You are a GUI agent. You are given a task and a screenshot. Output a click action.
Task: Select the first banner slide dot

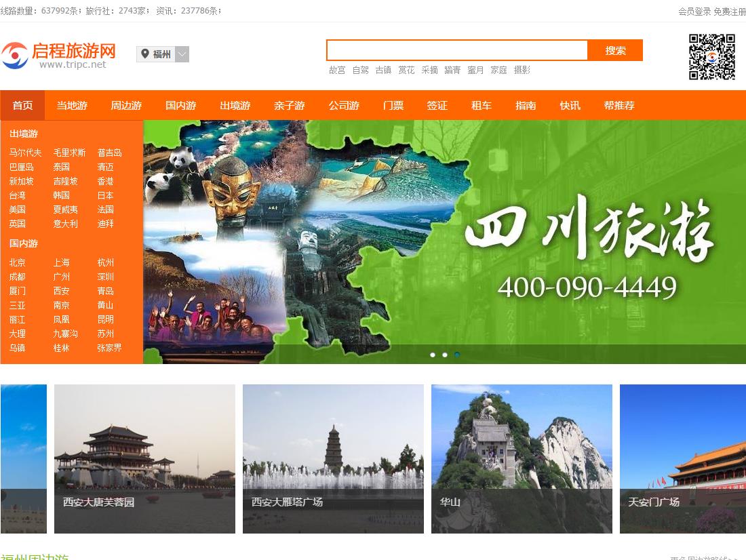(433, 355)
